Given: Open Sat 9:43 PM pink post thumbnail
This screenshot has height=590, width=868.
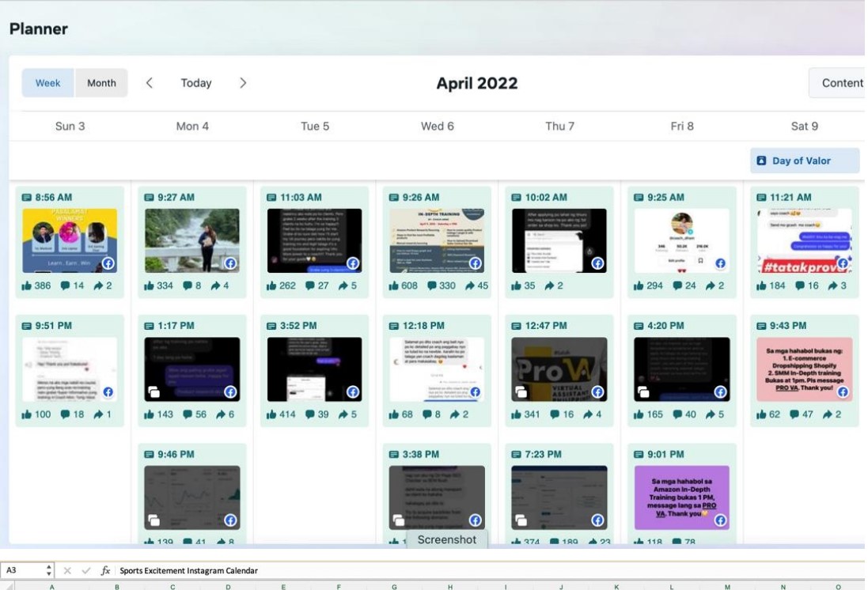Looking at the screenshot, I should [805, 369].
